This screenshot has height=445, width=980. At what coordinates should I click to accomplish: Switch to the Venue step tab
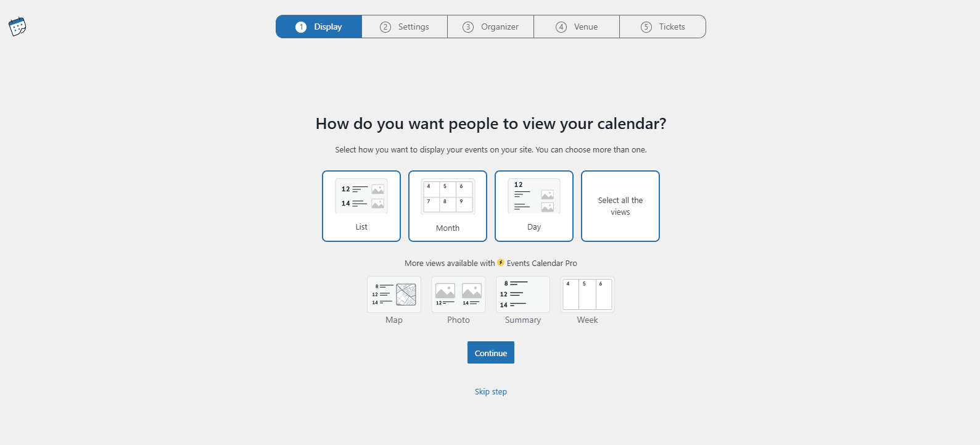coord(577,27)
